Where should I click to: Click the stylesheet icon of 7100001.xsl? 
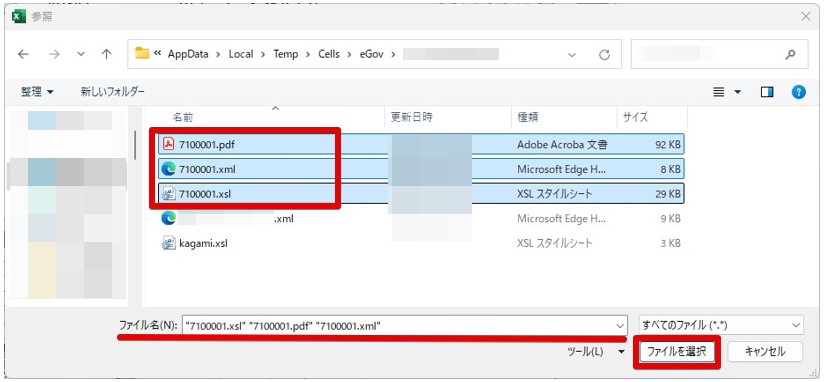[x=168, y=194]
